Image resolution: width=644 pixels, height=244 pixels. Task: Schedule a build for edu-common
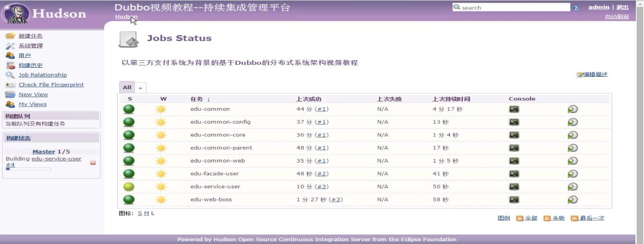pyautogui.click(x=573, y=109)
